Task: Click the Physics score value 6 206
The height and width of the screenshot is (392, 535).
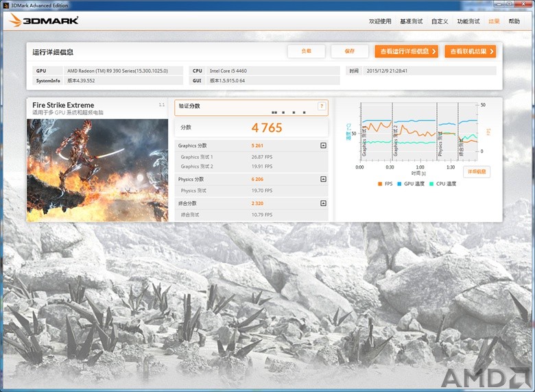Action: coord(257,179)
